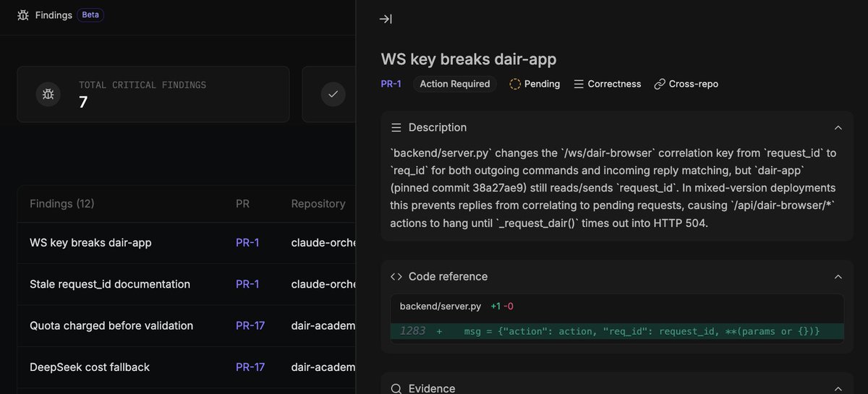Click the Repository column header
868x394 pixels.
coord(318,204)
